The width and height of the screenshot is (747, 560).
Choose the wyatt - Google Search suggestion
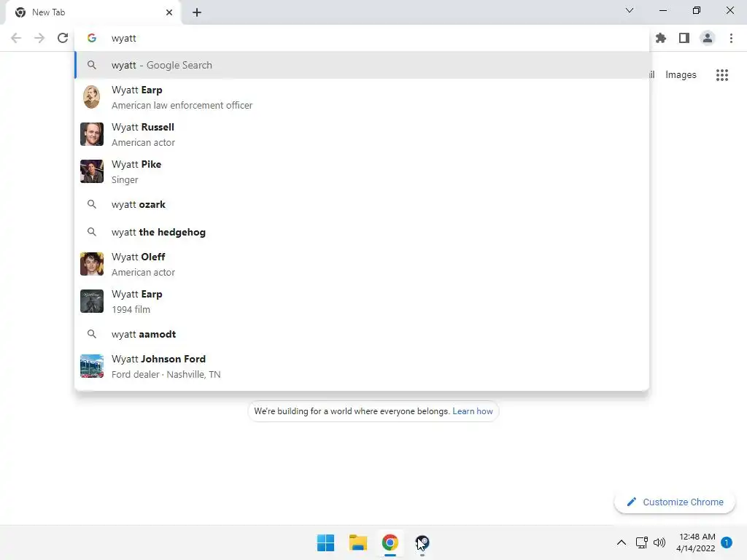(x=362, y=65)
